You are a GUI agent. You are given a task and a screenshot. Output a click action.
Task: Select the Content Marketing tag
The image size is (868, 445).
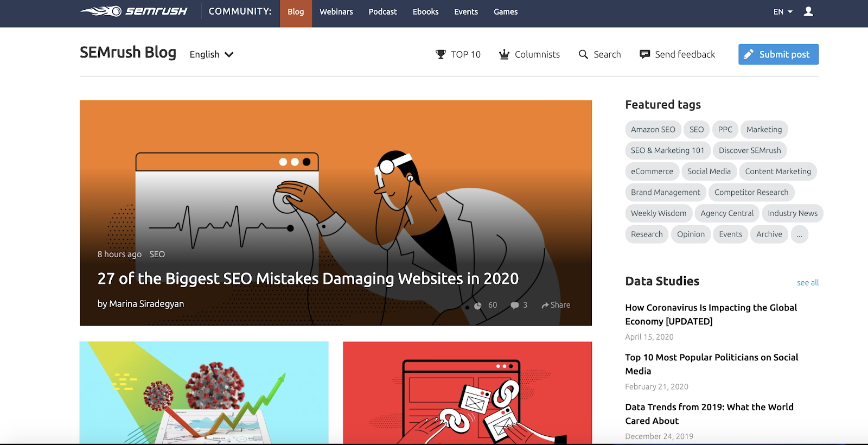tap(778, 171)
